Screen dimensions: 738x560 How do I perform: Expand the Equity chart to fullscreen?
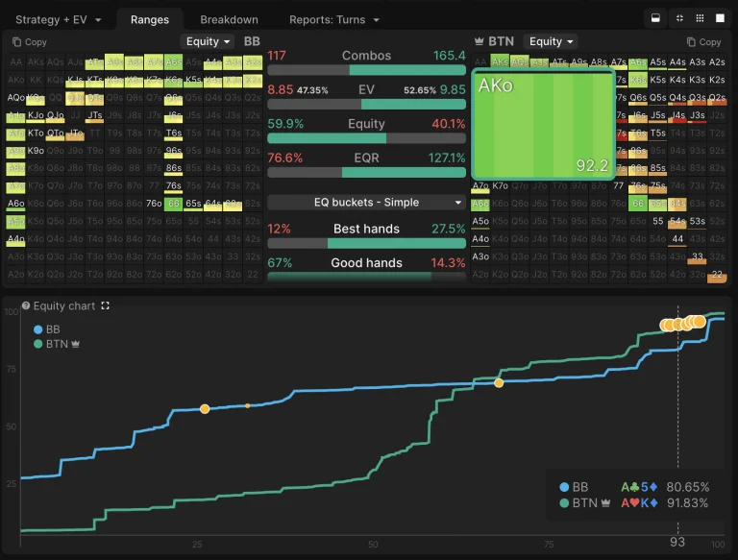(x=106, y=306)
